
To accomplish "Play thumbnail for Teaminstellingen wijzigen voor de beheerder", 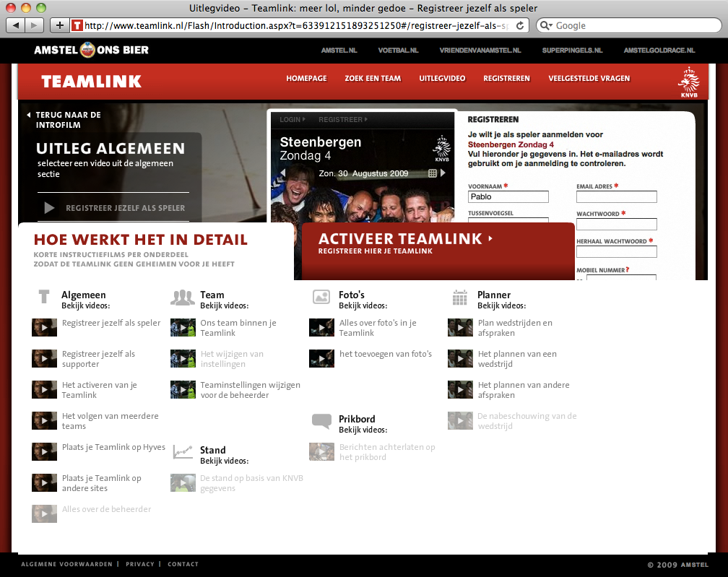I will pos(183,389).
